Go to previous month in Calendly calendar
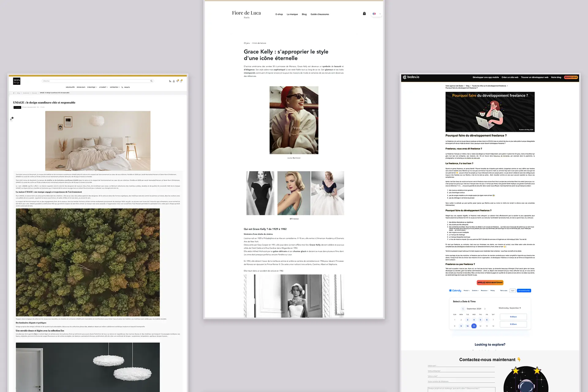 coord(463,309)
